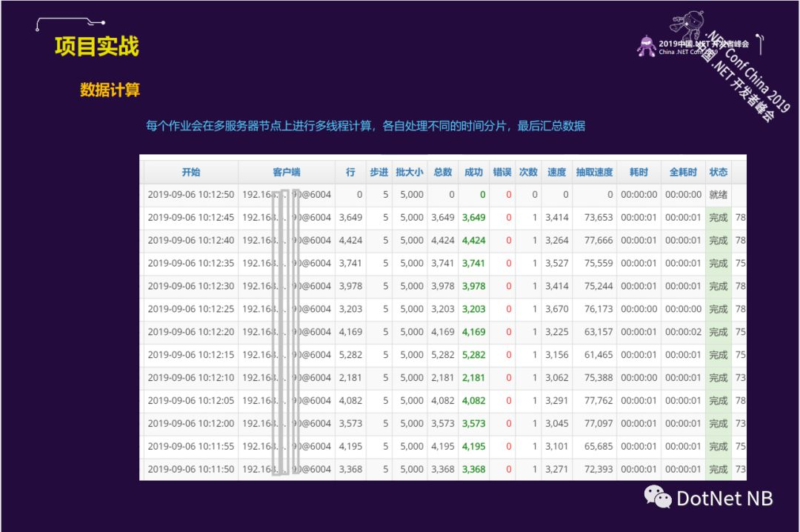The width and height of the screenshot is (800, 532).
Task: Click red error count in 10:12:50 row
Action: click(x=509, y=195)
